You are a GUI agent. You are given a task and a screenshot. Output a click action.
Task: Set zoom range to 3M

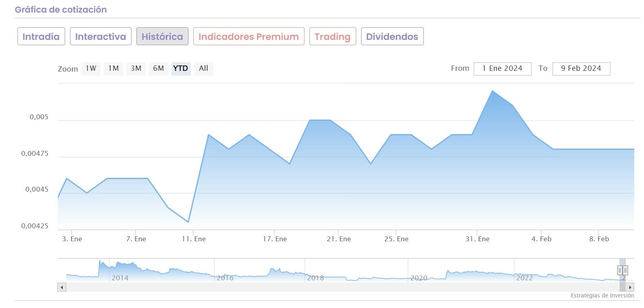136,68
